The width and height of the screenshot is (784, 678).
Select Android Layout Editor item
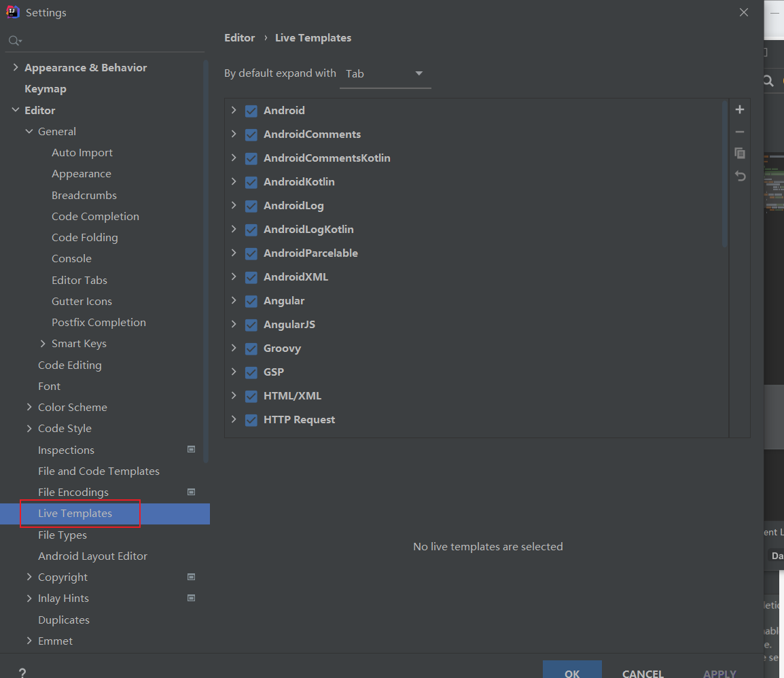pos(93,556)
